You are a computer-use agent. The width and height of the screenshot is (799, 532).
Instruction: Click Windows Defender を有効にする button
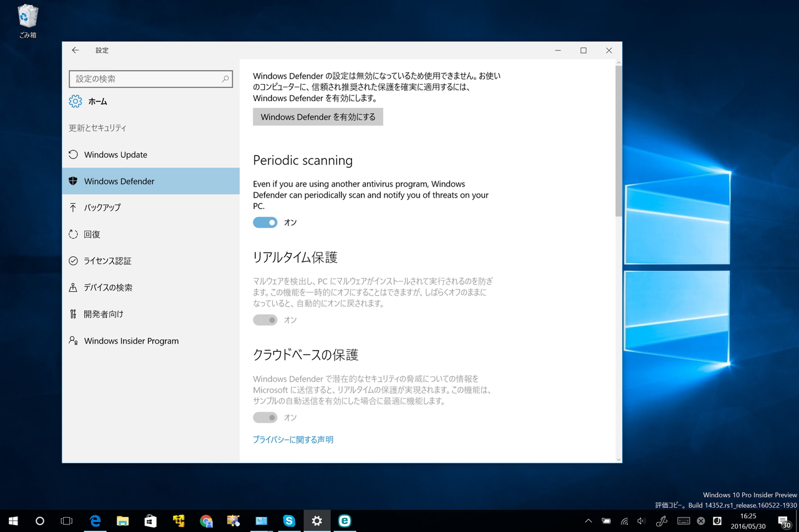tap(318, 117)
